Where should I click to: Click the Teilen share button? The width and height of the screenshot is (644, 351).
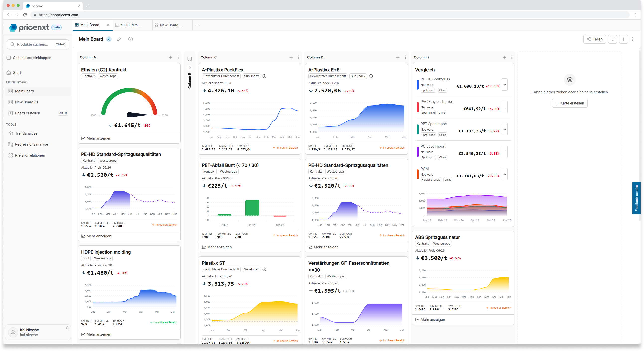pos(595,39)
